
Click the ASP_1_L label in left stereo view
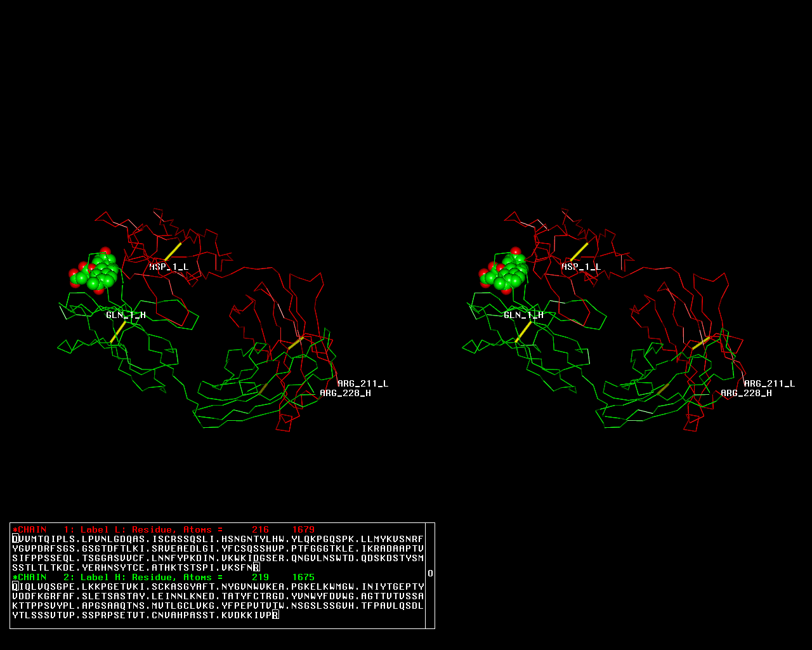click(x=169, y=267)
